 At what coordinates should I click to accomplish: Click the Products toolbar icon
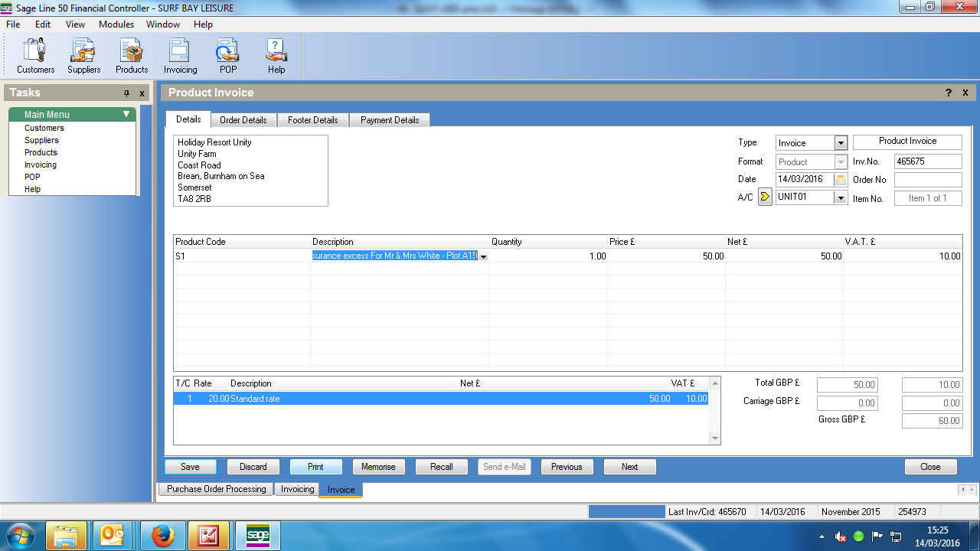[132, 56]
